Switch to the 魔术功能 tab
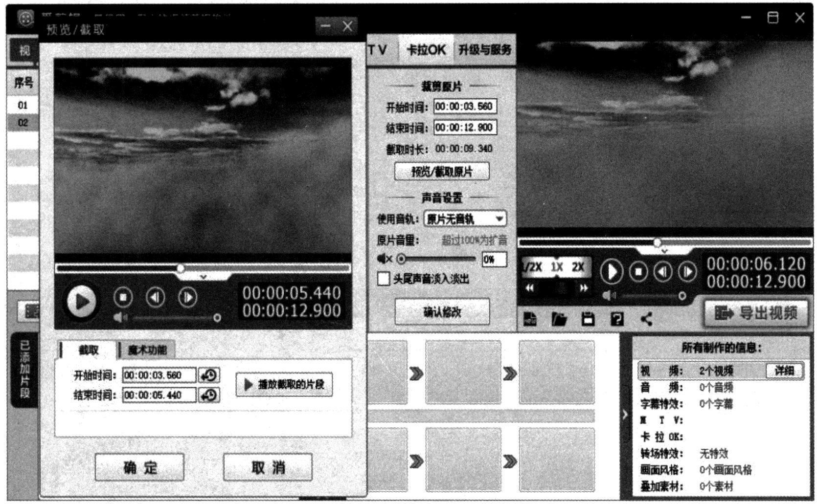 click(147, 350)
